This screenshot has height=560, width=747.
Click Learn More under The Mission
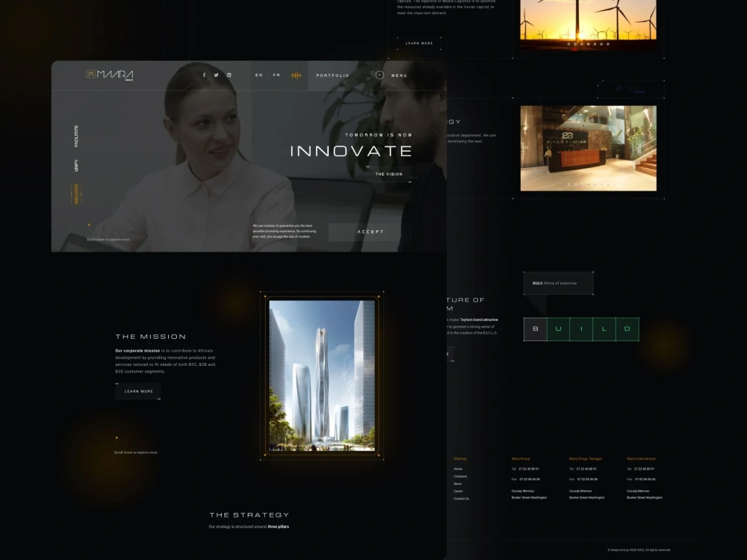point(138,391)
